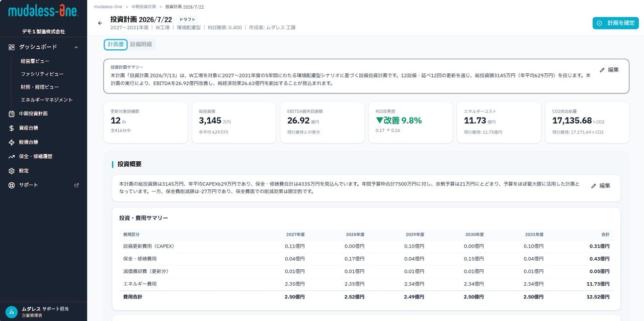Click the 設備台帳 lightning icon
Image resolution: width=644 pixels, height=321 pixels.
pos(12,142)
